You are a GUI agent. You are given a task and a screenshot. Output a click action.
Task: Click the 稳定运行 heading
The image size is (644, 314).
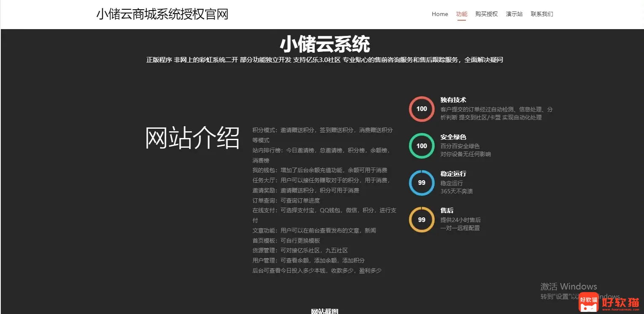(453, 174)
